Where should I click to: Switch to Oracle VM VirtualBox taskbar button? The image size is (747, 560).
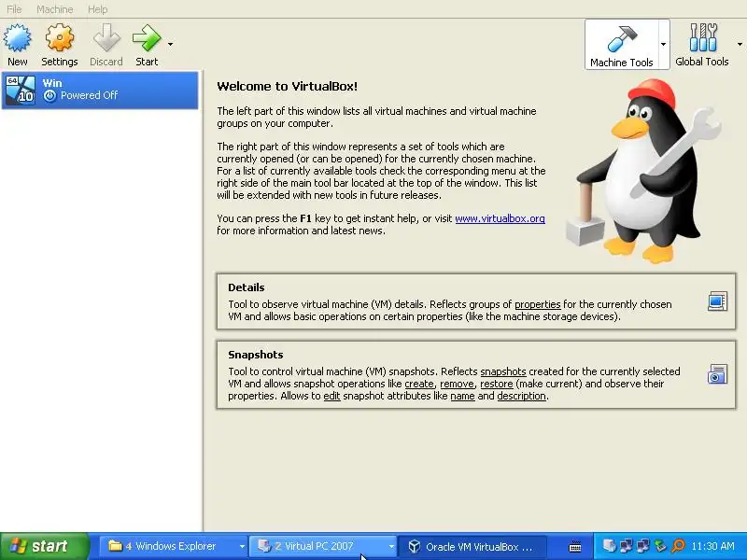pyautogui.click(x=472, y=546)
